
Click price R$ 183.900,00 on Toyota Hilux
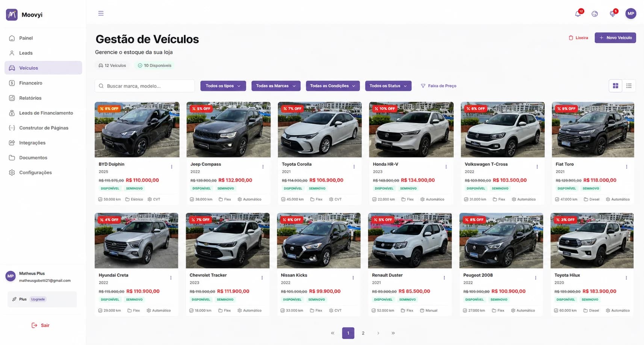pyautogui.click(x=599, y=291)
